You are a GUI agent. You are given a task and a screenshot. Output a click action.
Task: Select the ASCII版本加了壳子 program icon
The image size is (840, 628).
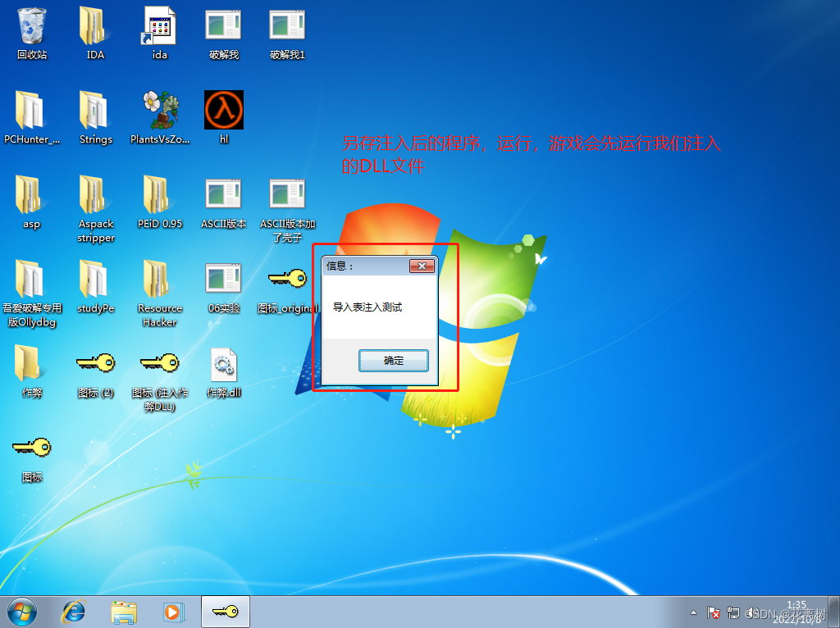point(287,194)
